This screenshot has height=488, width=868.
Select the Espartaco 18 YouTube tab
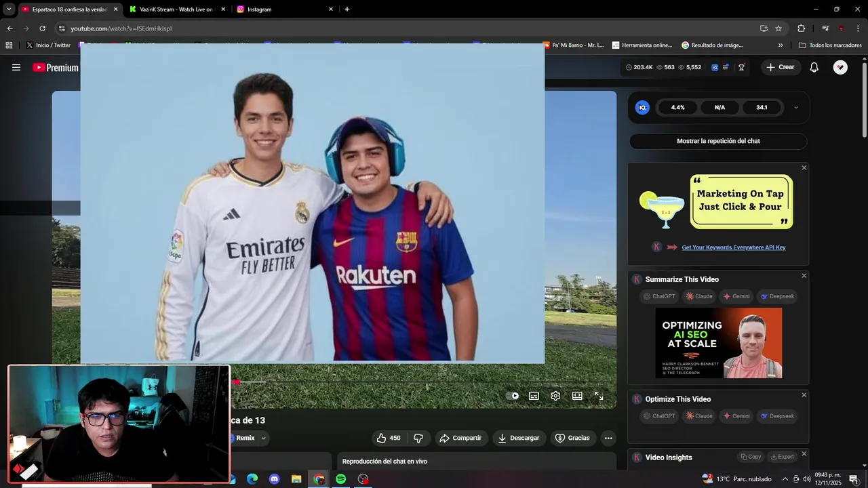pyautogui.click(x=69, y=9)
